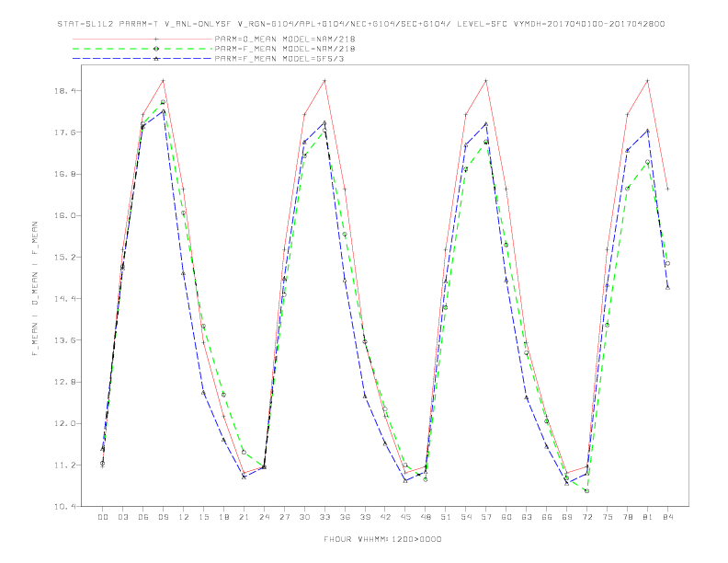Click the y-axis tick label 13.6
Image resolution: width=728 pixels, height=563 pixels.
click(63, 340)
